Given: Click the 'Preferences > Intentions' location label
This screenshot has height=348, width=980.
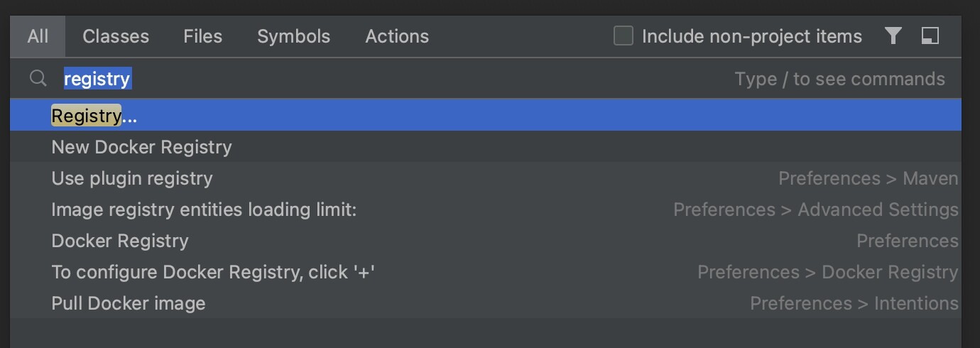Looking at the screenshot, I should coord(854,303).
